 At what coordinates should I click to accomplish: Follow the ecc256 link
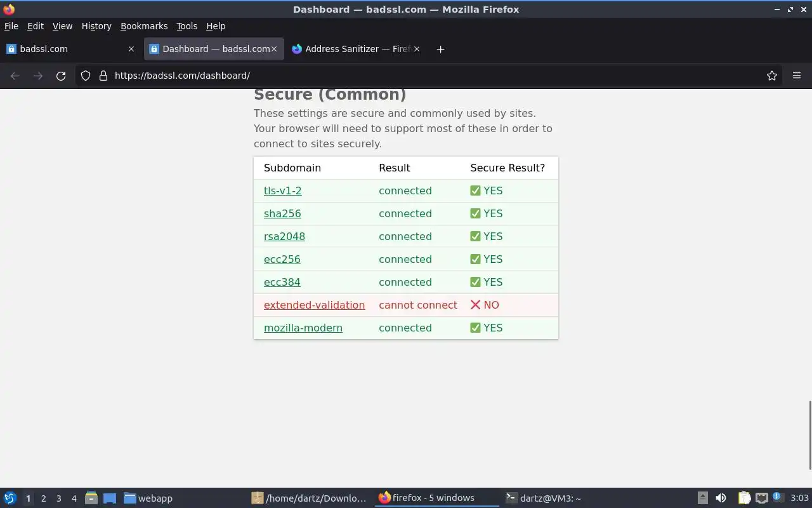click(282, 259)
